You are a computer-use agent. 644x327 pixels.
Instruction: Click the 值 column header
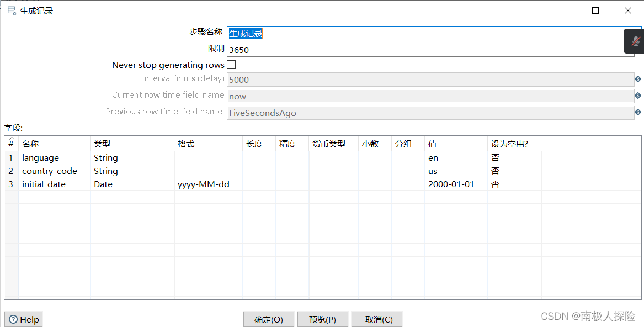tap(456, 144)
